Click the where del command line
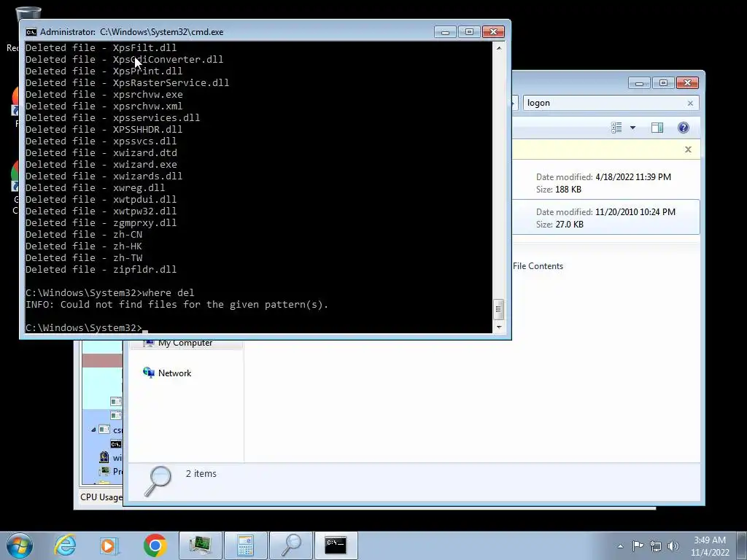Viewport: 747px width, 560px height. pyautogui.click(x=109, y=293)
